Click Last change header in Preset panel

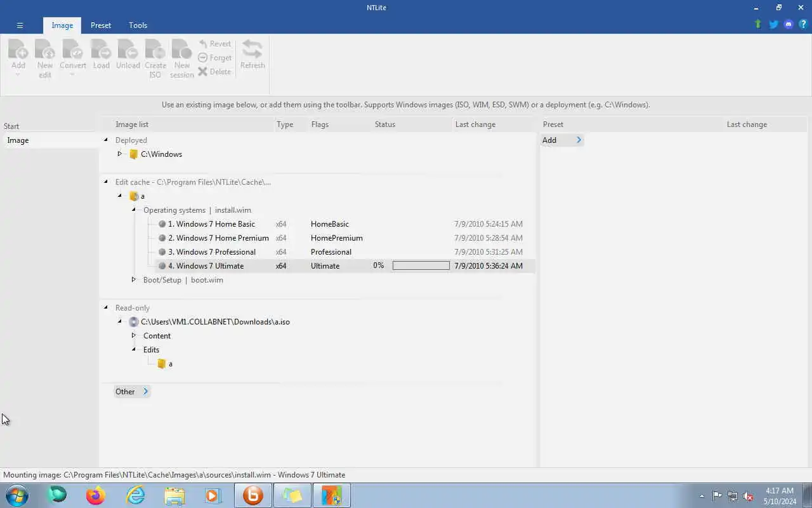coord(747,124)
